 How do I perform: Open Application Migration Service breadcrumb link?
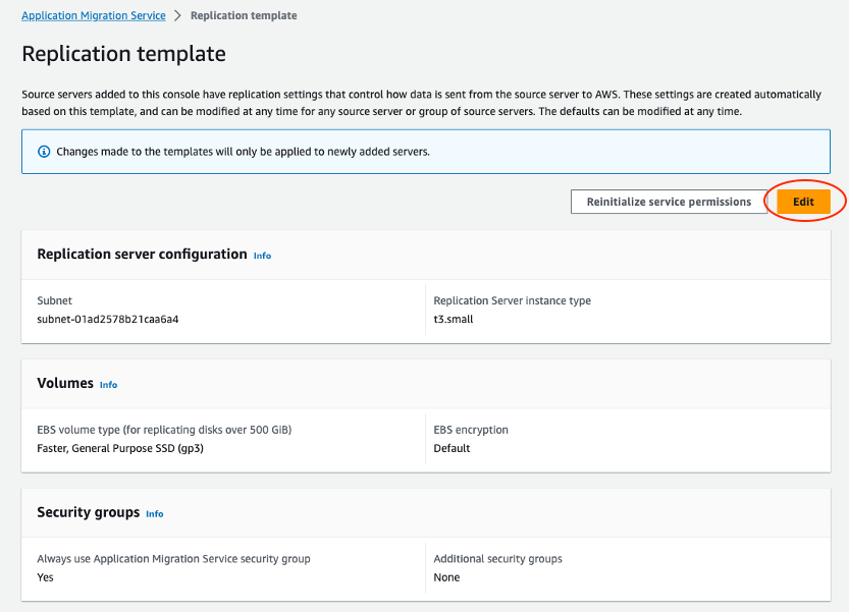pos(93,16)
